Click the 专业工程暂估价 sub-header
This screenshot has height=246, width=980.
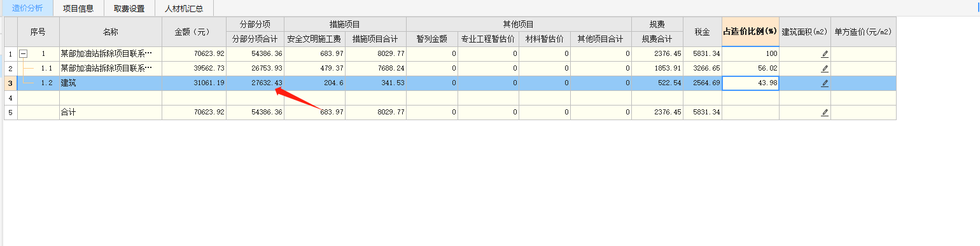click(x=488, y=39)
